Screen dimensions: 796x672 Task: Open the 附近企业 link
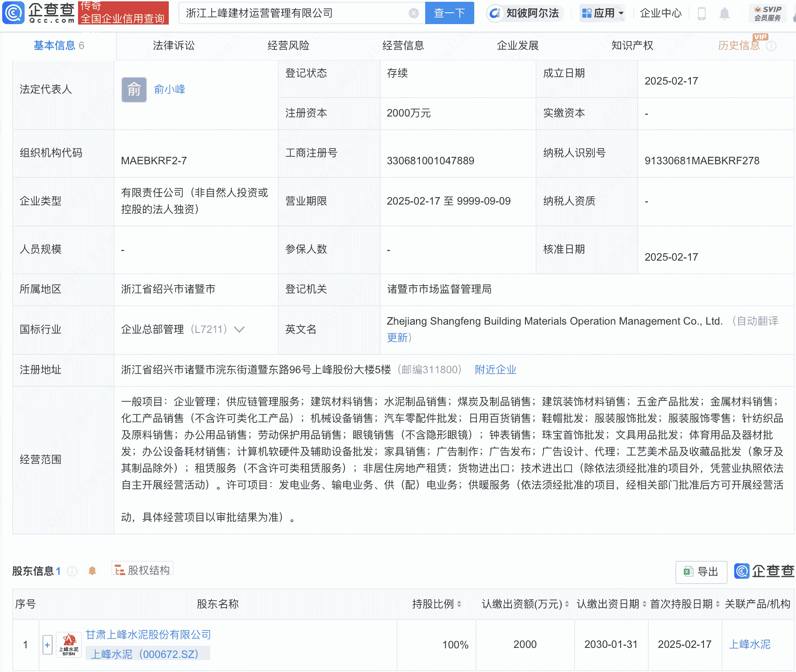pos(494,370)
